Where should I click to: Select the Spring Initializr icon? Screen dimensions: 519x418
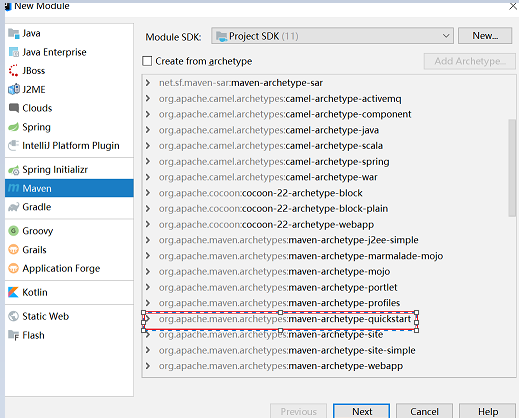coord(14,170)
